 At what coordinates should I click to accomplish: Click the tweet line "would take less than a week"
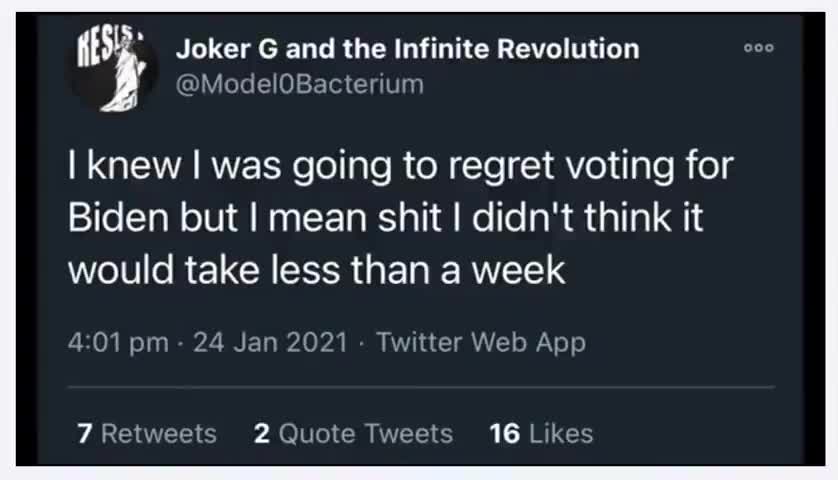316,270
